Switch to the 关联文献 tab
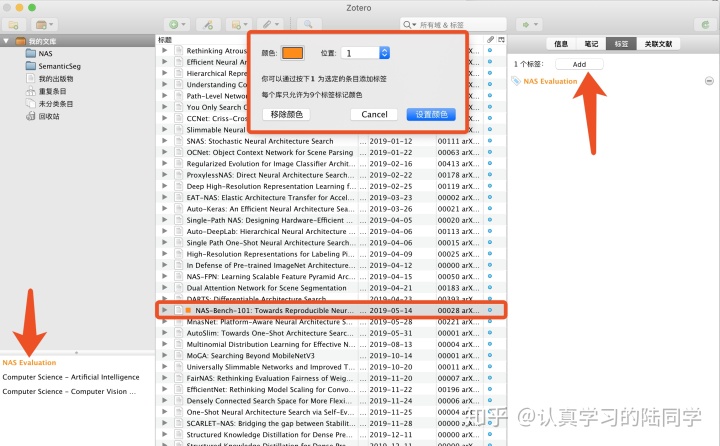 click(658, 44)
